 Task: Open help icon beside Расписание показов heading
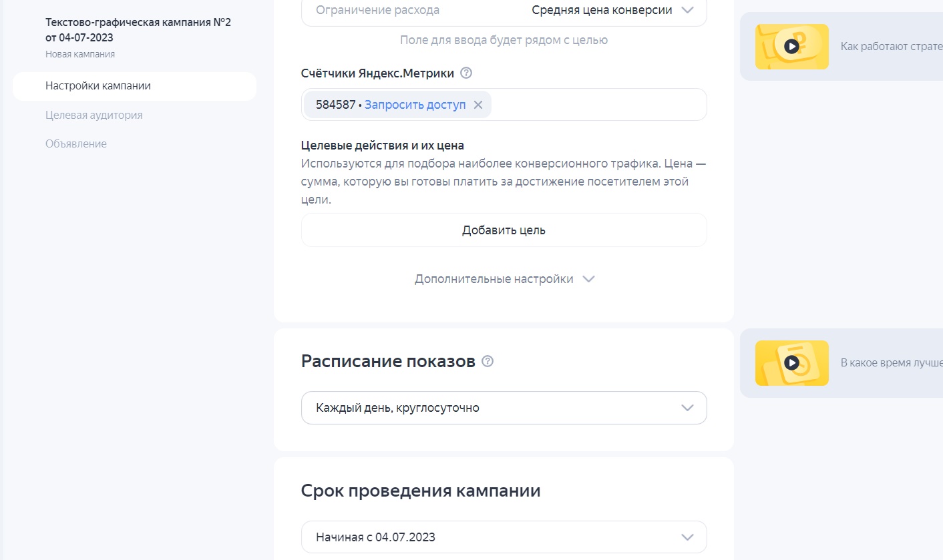[x=488, y=361]
